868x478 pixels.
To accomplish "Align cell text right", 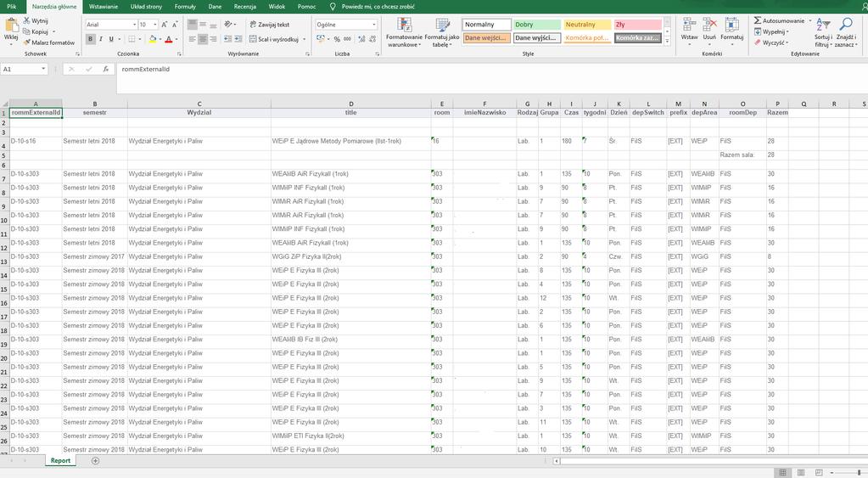I will pyautogui.click(x=213, y=39).
